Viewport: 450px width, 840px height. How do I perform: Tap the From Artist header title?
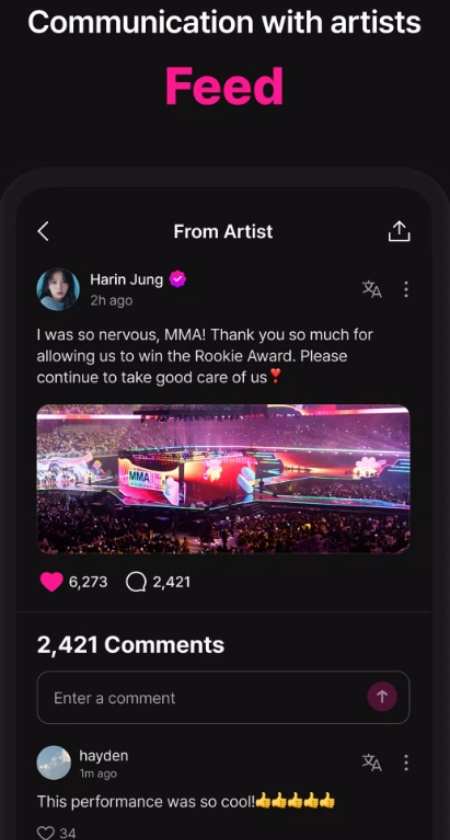[x=223, y=231]
